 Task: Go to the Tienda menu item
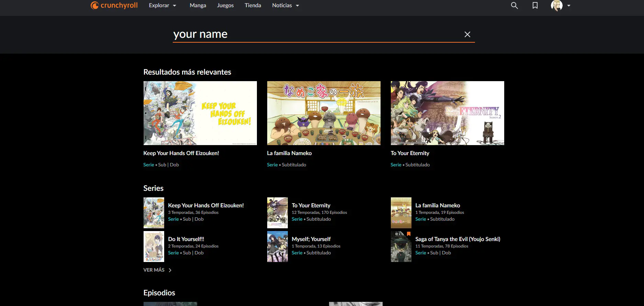253,6
